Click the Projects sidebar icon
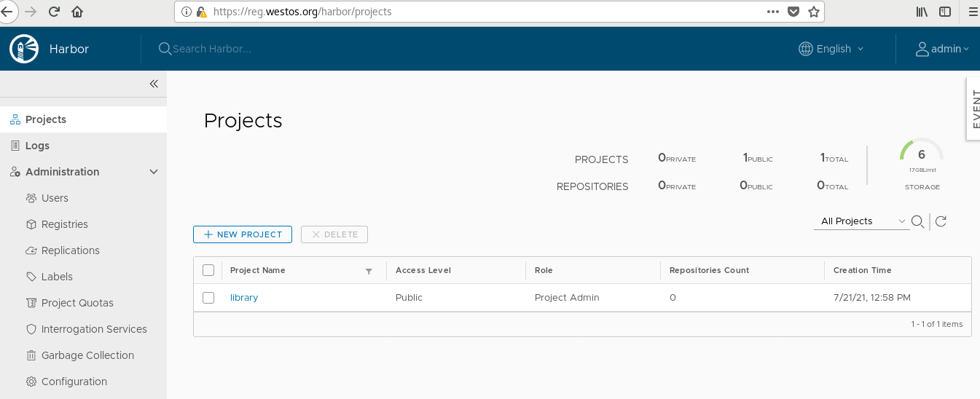 click(15, 119)
